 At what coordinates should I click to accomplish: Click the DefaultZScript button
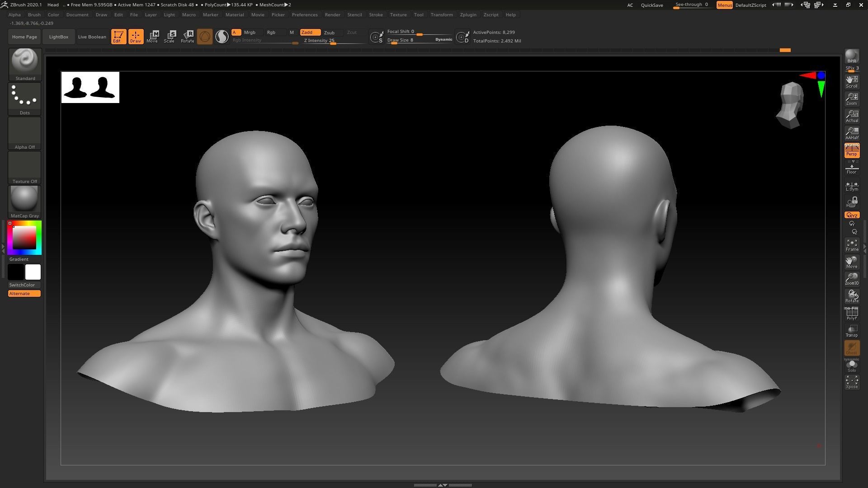pyautogui.click(x=750, y=5)
